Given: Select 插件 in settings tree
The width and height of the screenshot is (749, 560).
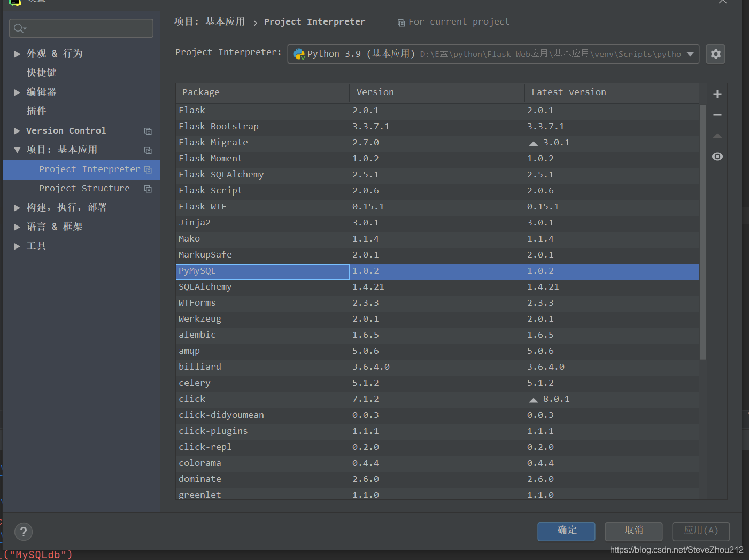Looking at the screenshot, I should click(36, 111).
